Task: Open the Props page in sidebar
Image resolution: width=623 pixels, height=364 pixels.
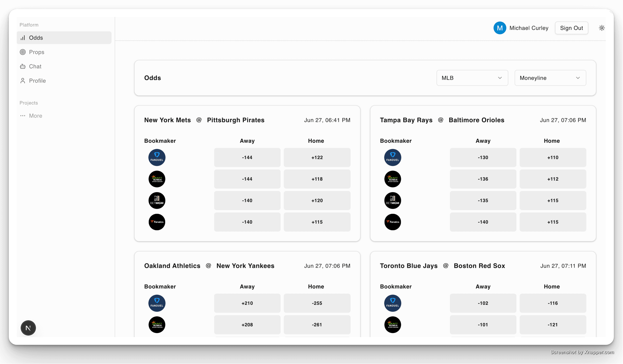Action: 36,52
